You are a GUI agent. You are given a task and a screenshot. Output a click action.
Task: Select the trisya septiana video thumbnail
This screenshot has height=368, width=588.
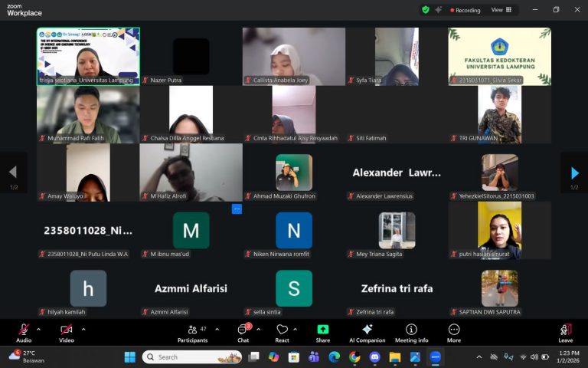click(88, 56)
